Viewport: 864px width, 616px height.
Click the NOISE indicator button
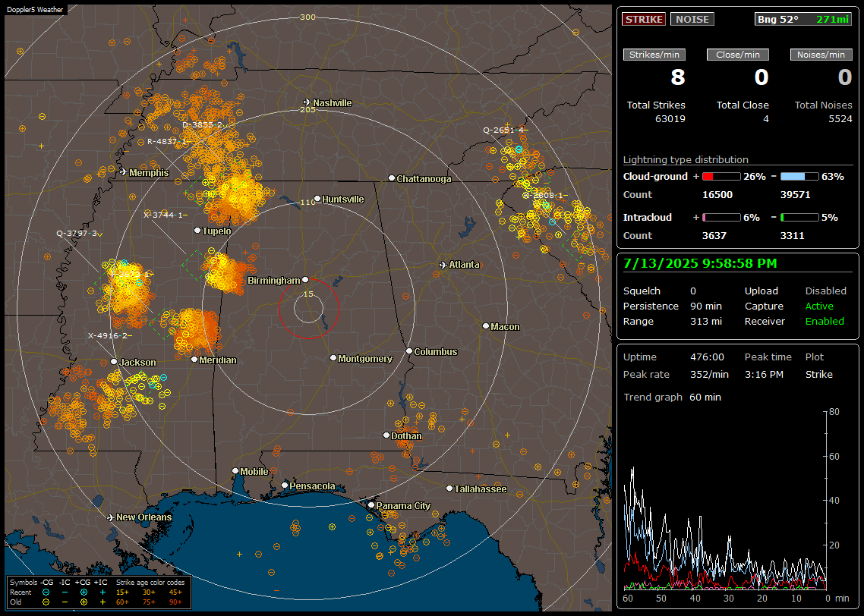point(692,19)
